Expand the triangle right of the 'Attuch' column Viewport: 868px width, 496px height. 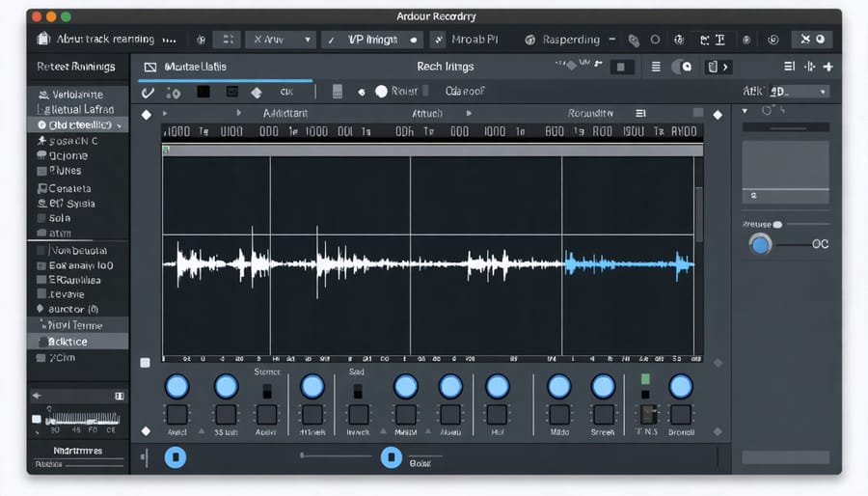(469, 113)
